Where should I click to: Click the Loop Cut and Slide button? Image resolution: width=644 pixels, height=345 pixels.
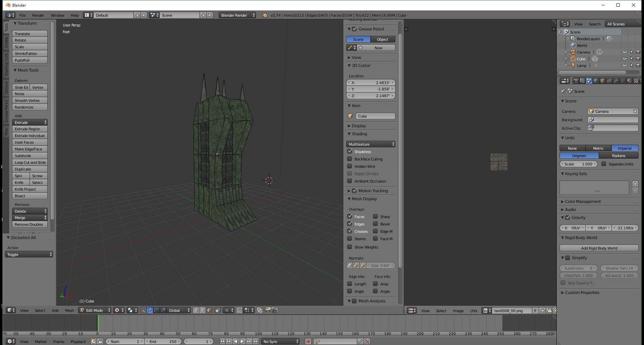pyautogui.click(x=30, y=162)
